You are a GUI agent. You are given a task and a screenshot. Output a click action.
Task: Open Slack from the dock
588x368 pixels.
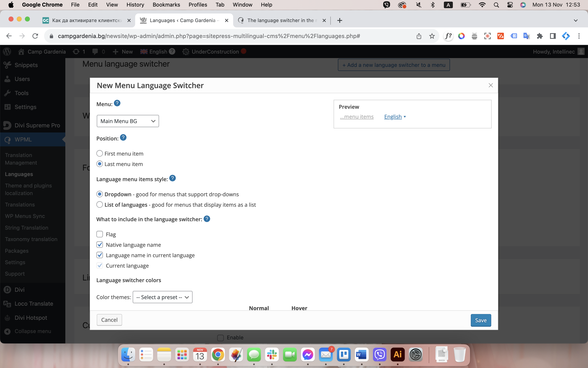click(272, 355)
